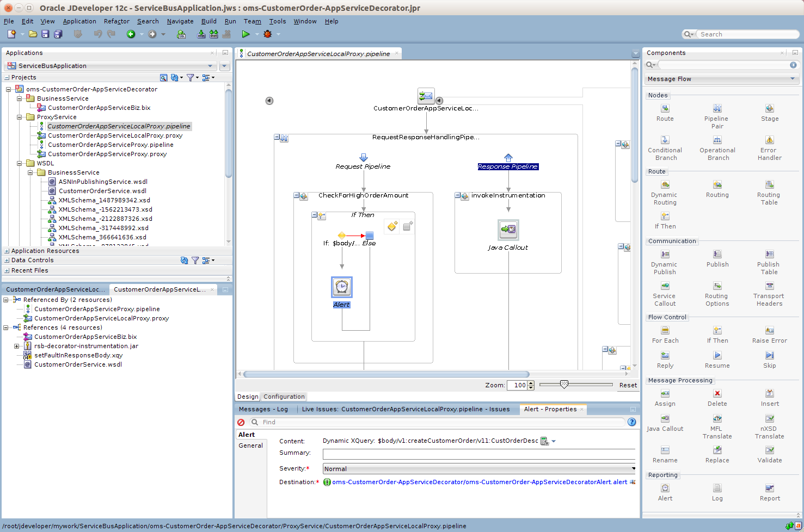Pick the Validate component
Screen dimensions: 804x532
[x=769, y=454]
